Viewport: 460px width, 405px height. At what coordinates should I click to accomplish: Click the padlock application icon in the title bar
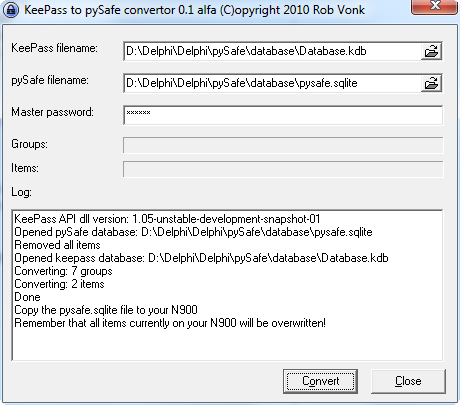tap(11, 10)
